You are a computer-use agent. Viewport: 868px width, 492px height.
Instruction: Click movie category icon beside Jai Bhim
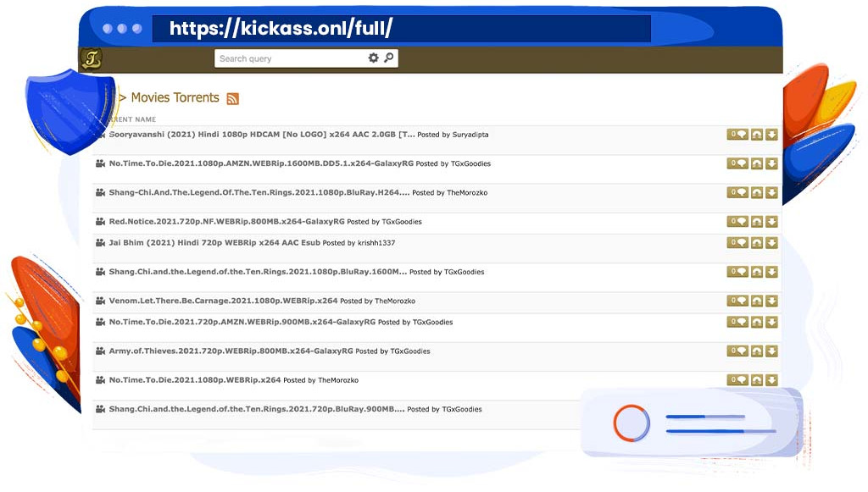(x=100, y=242)
